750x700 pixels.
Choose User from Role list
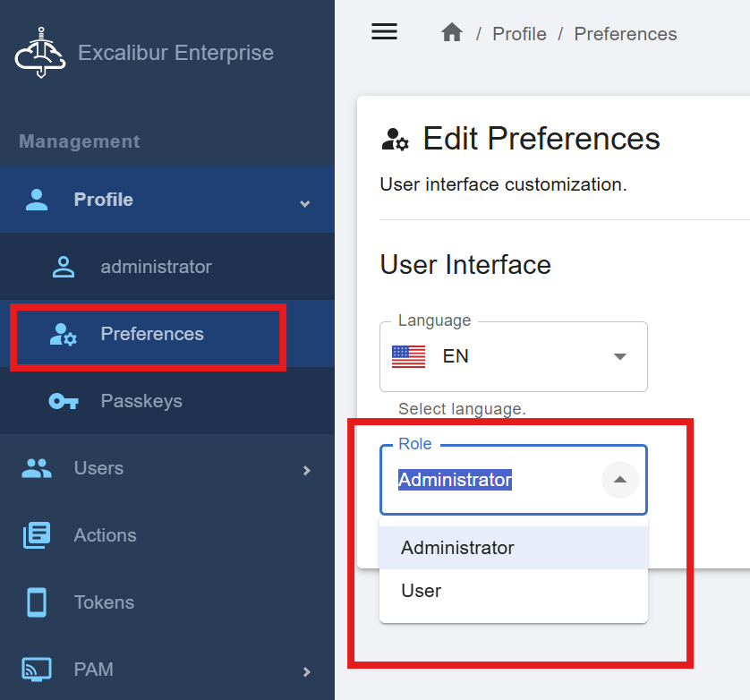[x=513, y=591]
